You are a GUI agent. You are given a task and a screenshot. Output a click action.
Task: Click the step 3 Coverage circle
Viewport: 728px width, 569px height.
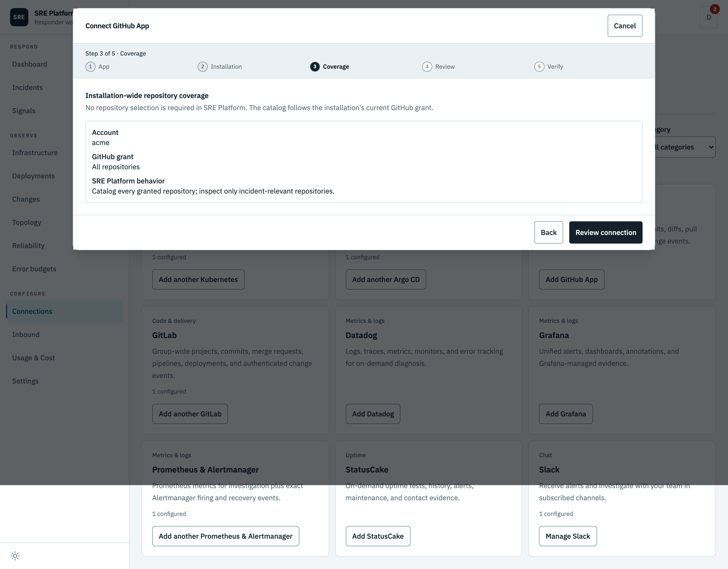315,67
